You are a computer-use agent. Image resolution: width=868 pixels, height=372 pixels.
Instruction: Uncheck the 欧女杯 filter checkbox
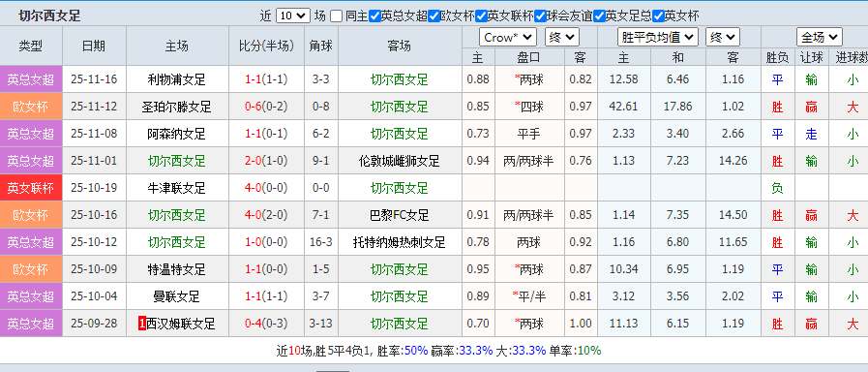[434, 16]
